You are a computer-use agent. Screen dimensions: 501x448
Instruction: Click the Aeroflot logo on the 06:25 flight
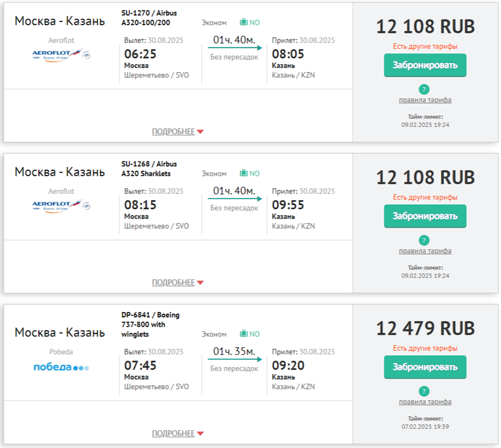(61, 54)
